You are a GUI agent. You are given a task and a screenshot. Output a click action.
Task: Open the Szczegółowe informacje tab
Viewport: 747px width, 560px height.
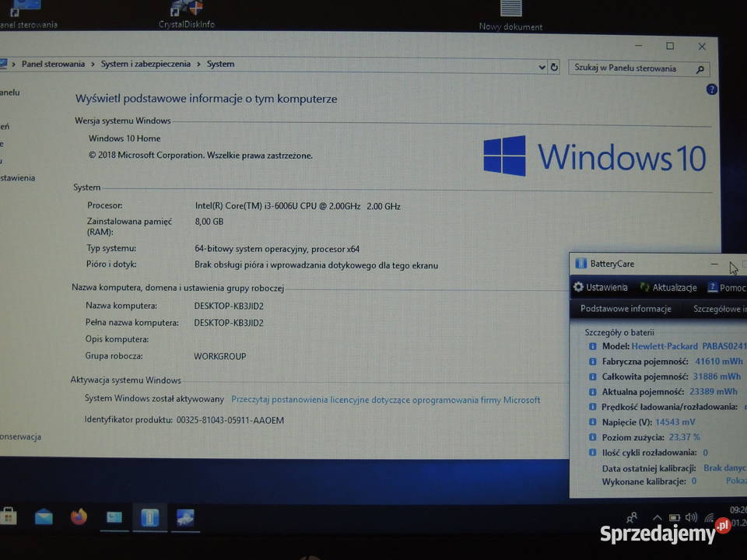point(719,309)
